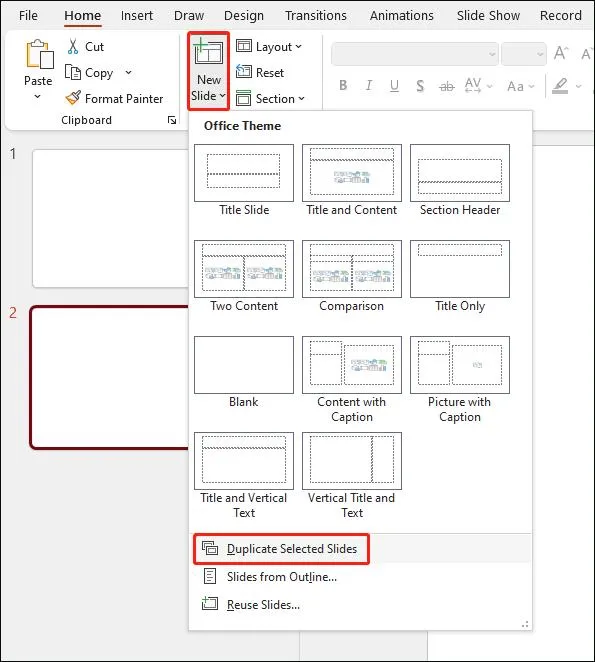
Task: Click the New Slide icon
Action: 208,52
